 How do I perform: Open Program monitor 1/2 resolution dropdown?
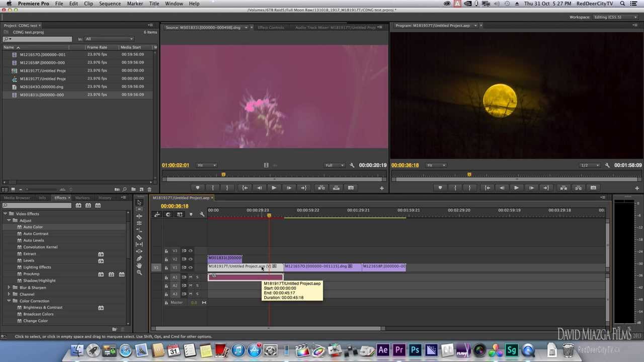pos(590,165)
